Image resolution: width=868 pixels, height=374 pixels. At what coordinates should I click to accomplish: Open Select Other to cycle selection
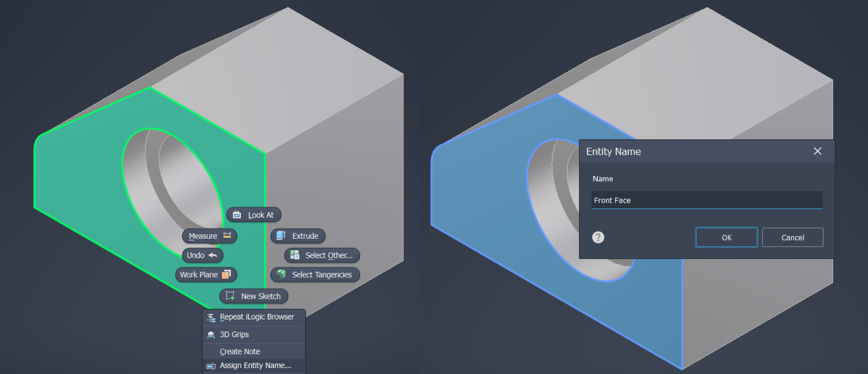coord(322,255)
